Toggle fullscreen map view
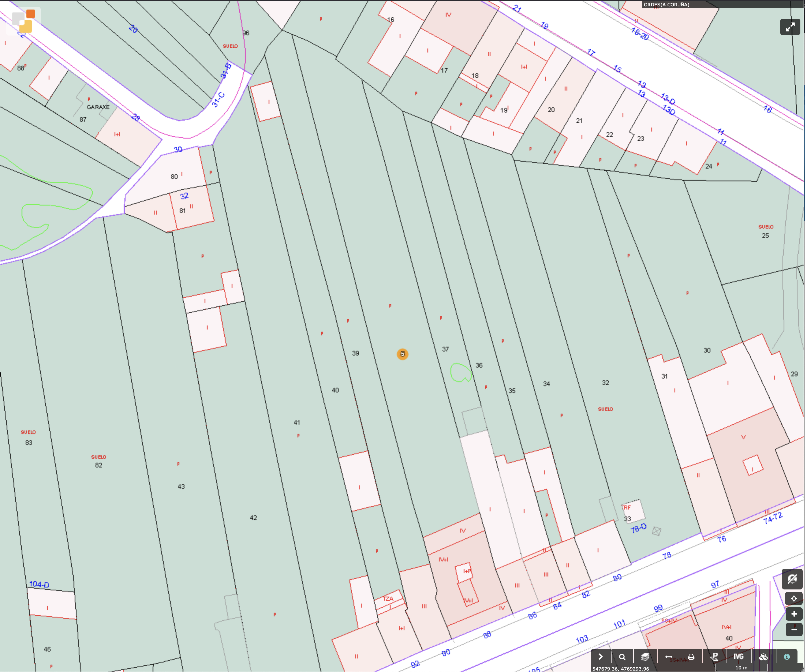 tap(790, 27)
